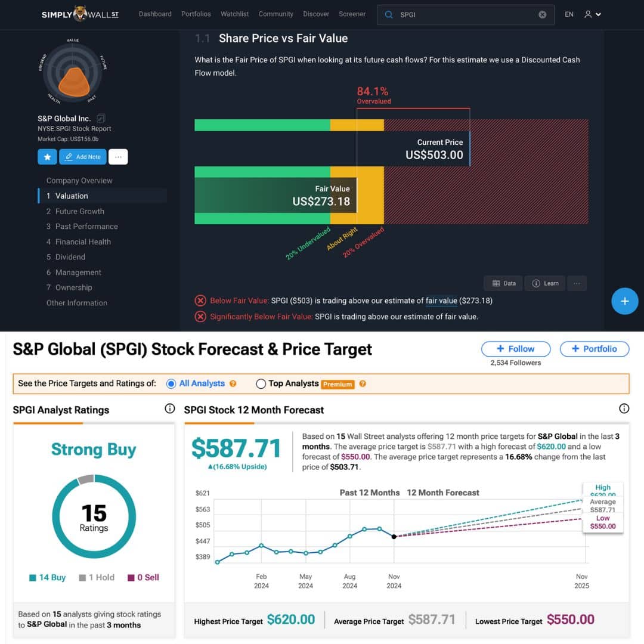Click the search magnifier icon
644x644 pixels.
[x=389, y=15]
